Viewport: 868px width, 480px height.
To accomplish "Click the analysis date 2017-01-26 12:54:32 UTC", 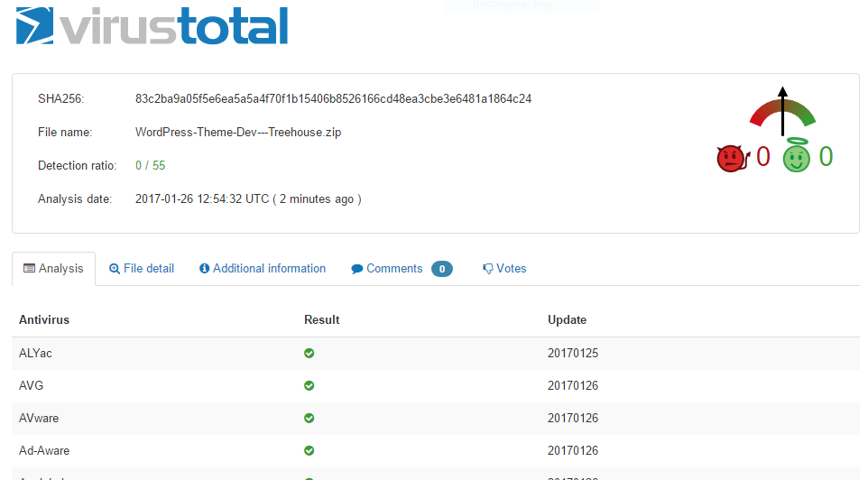I will [x=202, y=198].
